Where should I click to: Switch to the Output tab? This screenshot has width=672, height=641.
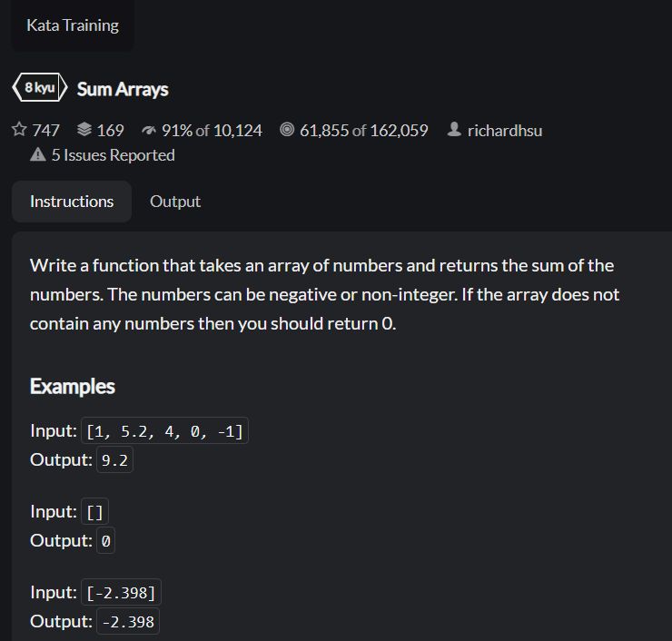click(175, 202)
